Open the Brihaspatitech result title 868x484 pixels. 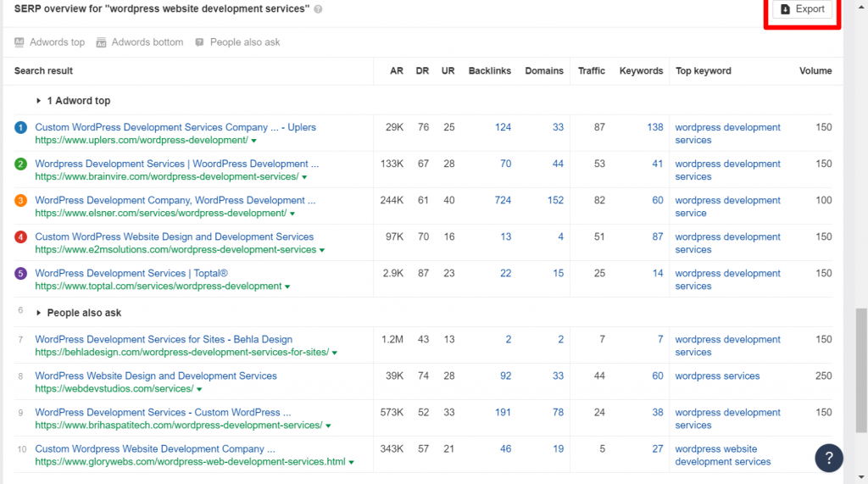163,413
